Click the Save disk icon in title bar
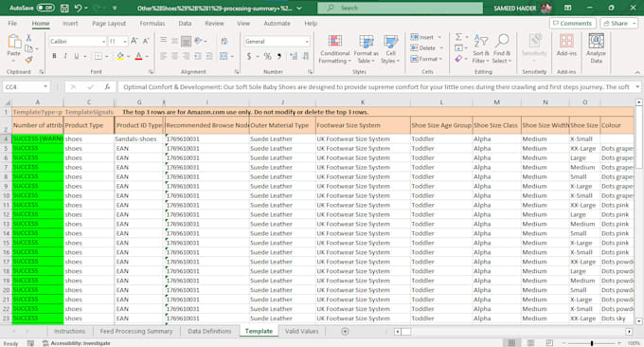The width and height of the screenshot is (644, 347). point(64,8)
